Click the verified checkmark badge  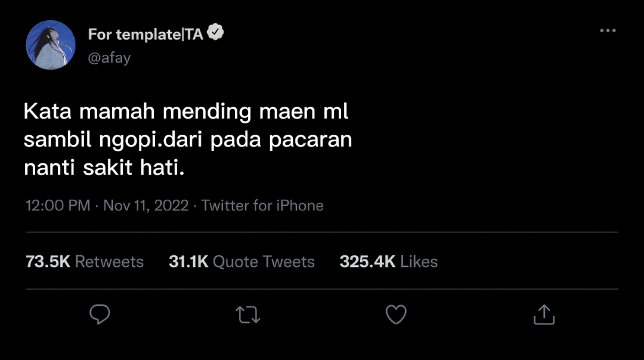[215, 32]
